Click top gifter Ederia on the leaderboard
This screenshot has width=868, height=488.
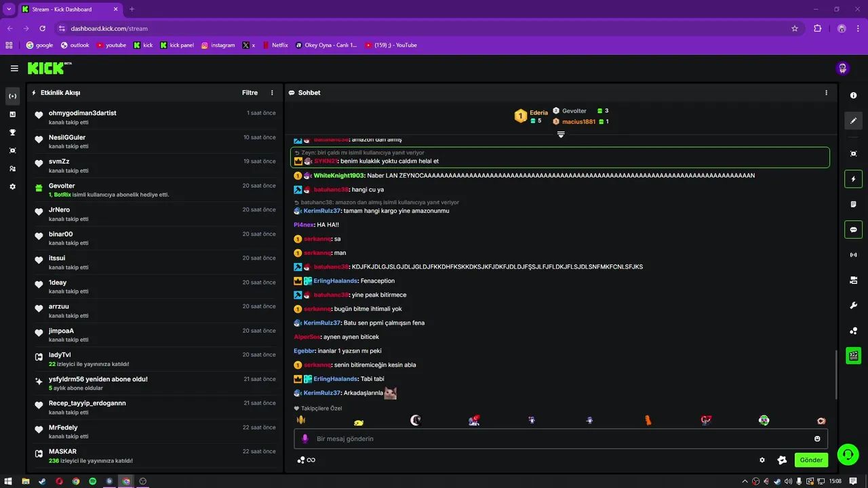click(x=538, y=113)
